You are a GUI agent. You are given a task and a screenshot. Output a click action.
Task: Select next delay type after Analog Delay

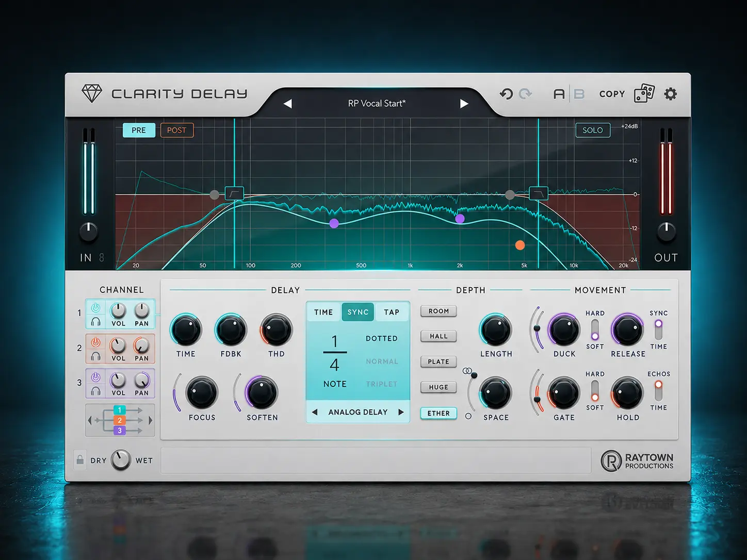(401, 412)
